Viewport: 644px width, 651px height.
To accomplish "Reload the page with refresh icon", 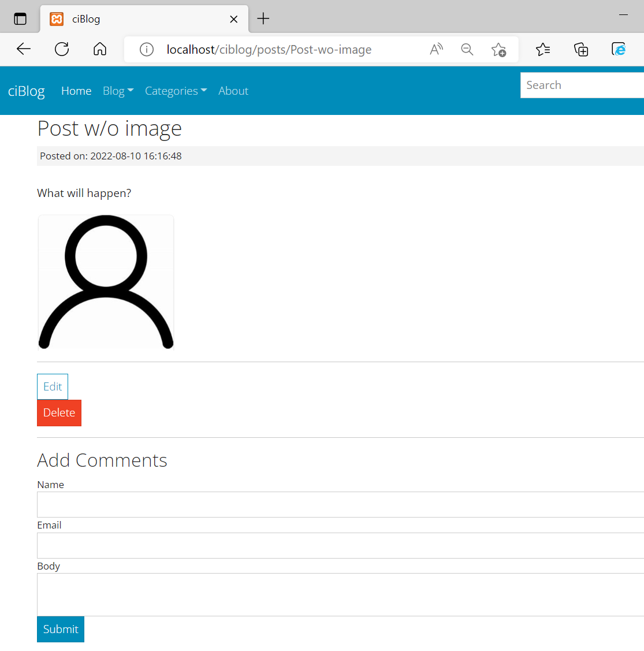I will 62,50.
